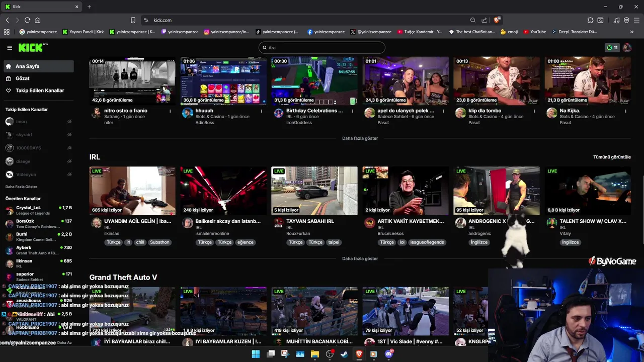This screenshot has height=362, width=644.
Task: Open the Windows Start button
Action: click(256, 354)
